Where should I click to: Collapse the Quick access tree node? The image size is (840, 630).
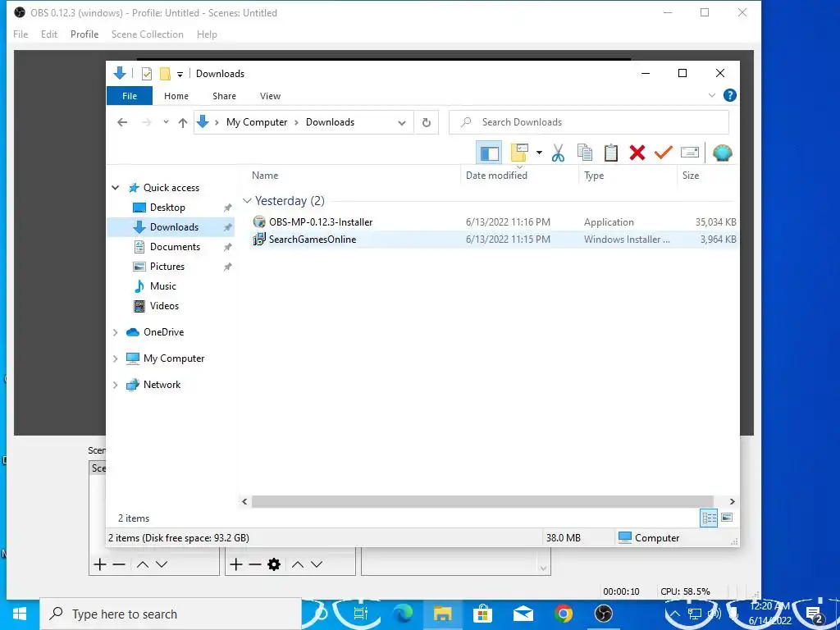pyautogui.click(x=115, y=188)
